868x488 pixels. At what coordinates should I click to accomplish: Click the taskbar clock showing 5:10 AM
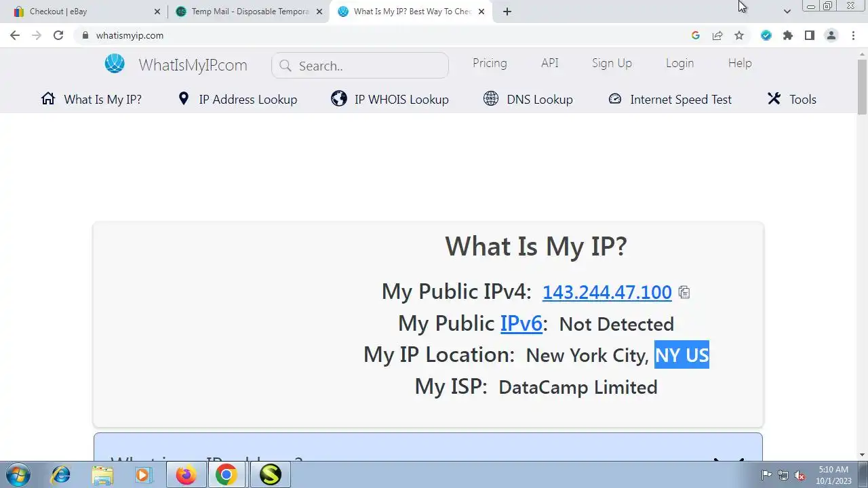[833, 475]
